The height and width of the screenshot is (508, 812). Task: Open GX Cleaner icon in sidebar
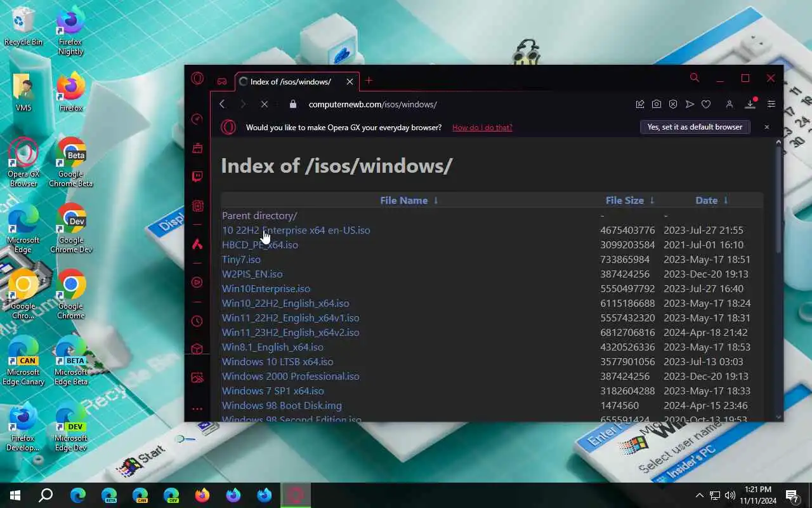[197, 147]
